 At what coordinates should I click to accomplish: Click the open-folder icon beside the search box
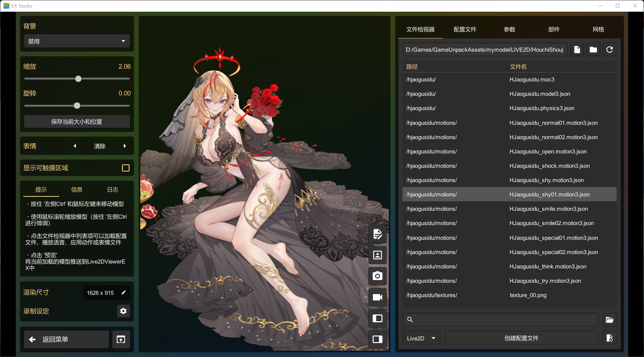[610, 320]
